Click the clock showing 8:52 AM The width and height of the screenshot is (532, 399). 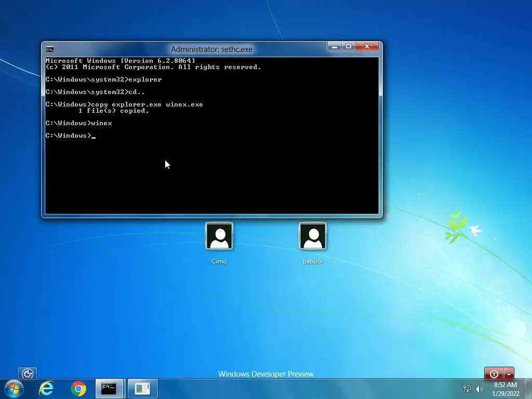point(506,385)
